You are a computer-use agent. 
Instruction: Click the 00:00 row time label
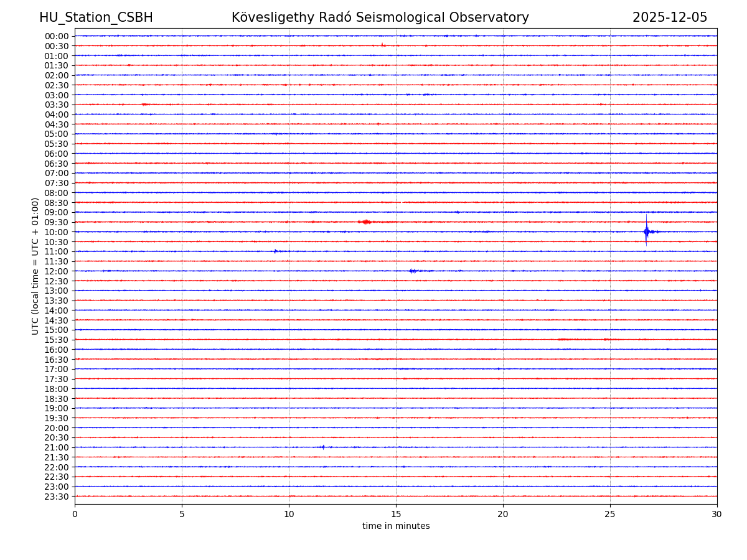57,36
